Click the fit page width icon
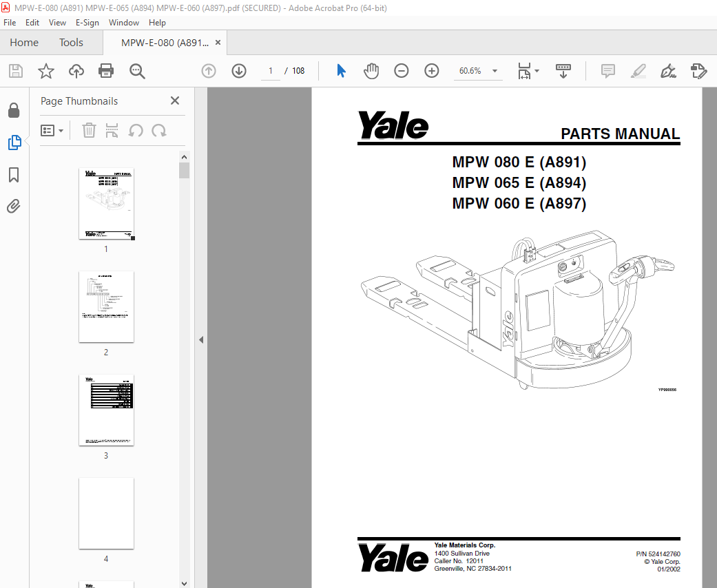 524,71
